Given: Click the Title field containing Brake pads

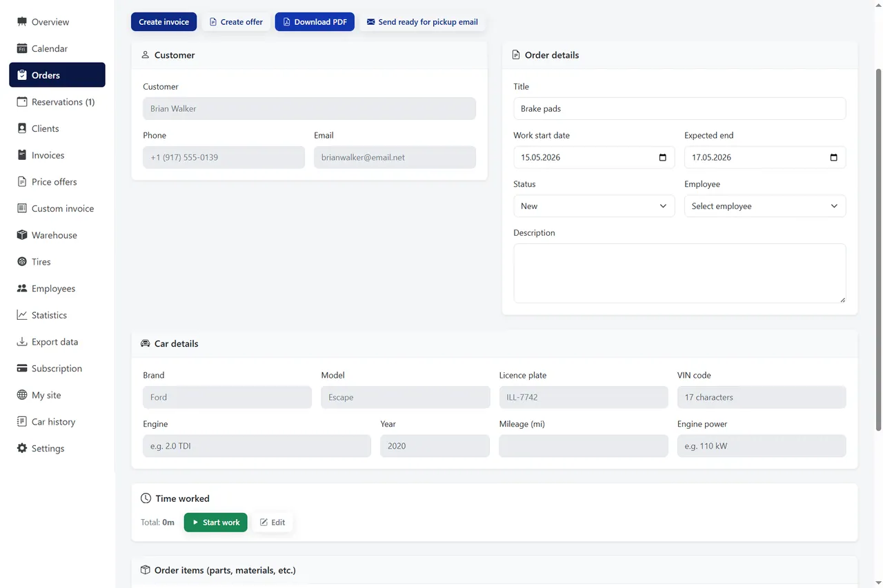Looking at the screenshot, I should click(x=679, y=108).
